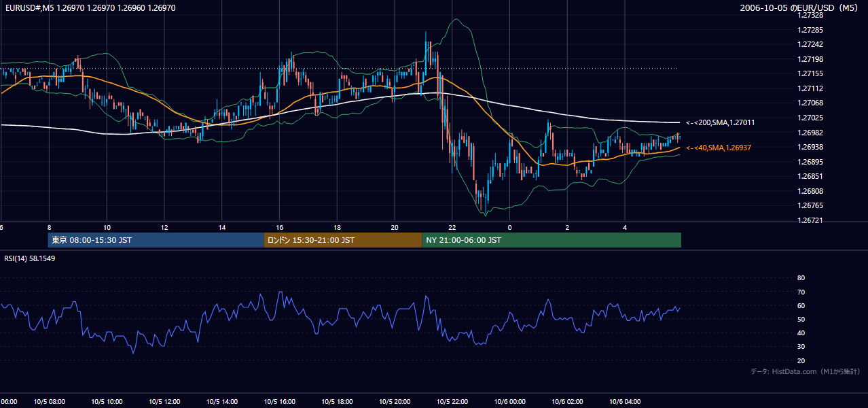
Task: Click the RSI(14) 58.1549 indicator label
Action: pos(30,258)
